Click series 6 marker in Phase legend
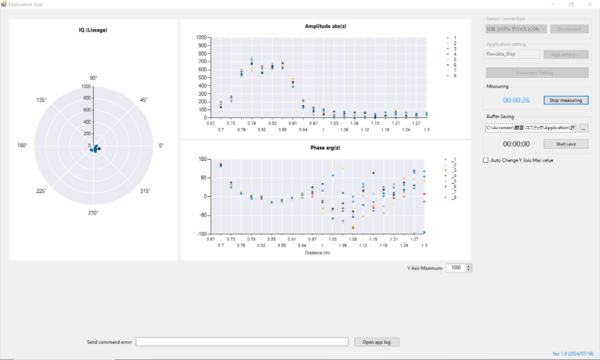Viewport: 600px width, 360px height. (445, 187)
